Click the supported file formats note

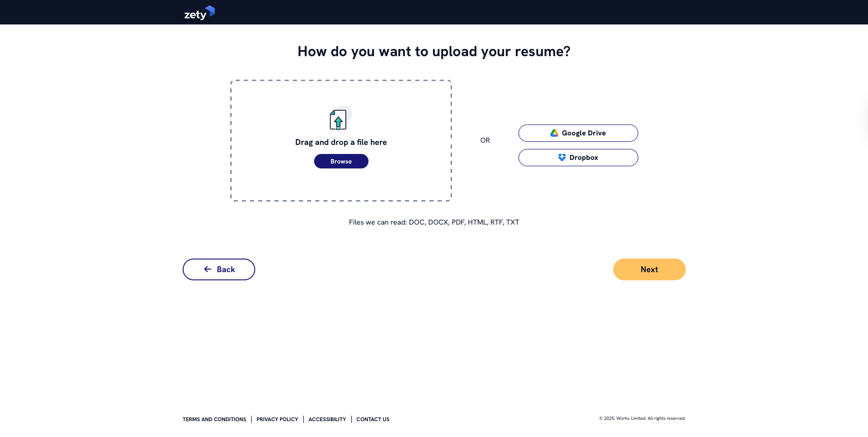pos(434,222)
